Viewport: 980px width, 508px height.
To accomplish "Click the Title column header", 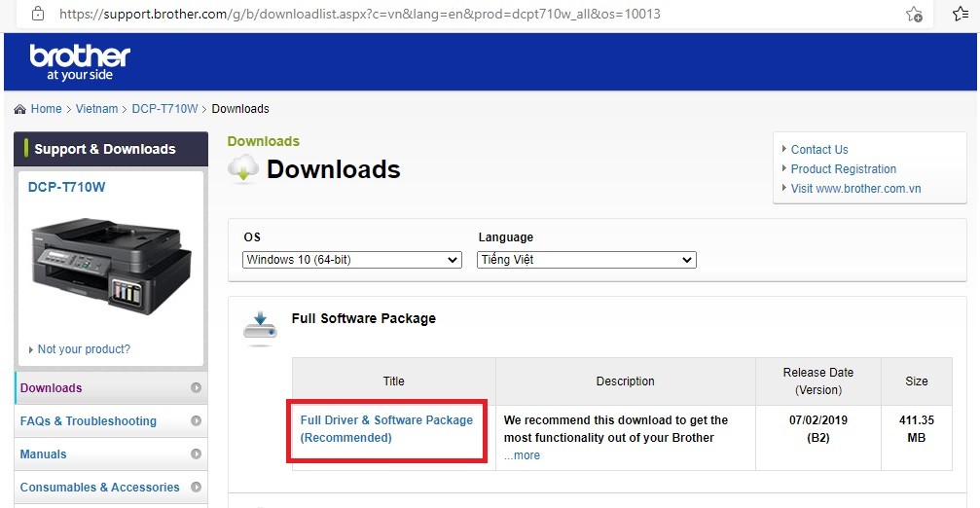I will coord(394,381).
